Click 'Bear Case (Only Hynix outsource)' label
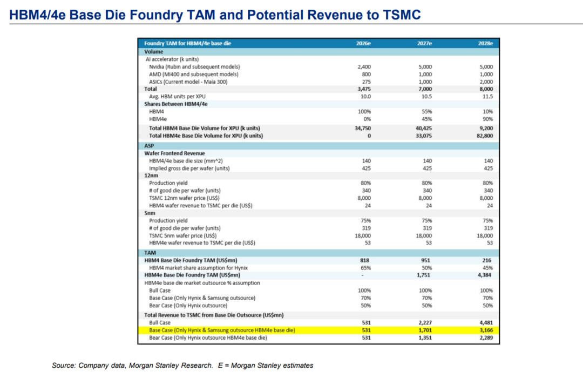 [x=188, y=306]
